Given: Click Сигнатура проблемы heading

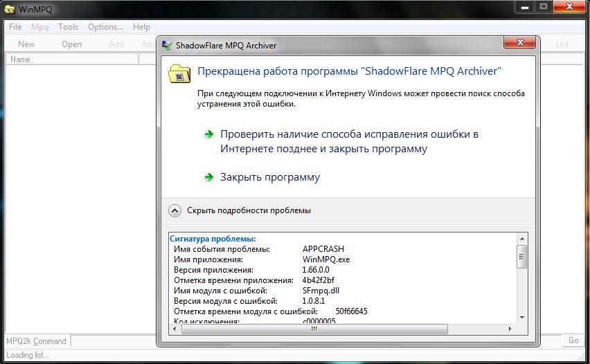Looking at the screenshot, I should (213, 239).
